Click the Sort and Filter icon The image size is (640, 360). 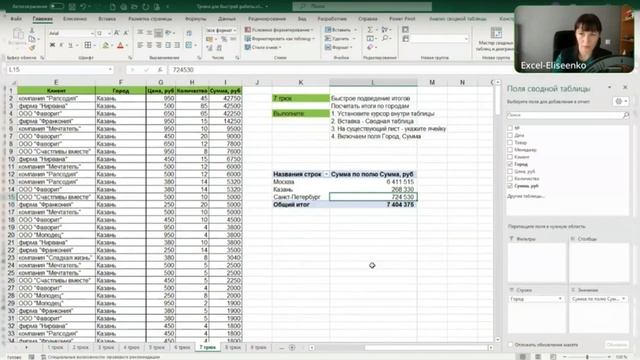coord(385,30)
